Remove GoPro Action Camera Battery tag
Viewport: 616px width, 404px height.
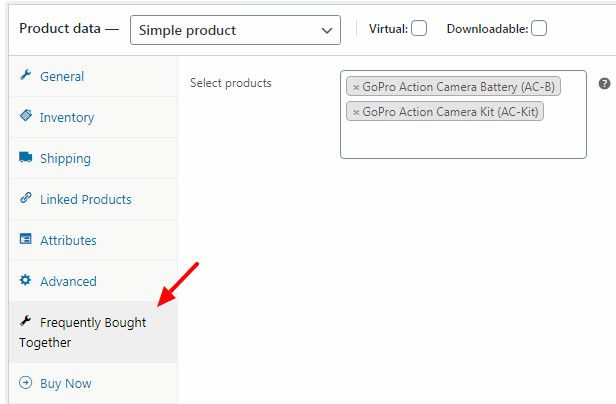tap(356, 87)
